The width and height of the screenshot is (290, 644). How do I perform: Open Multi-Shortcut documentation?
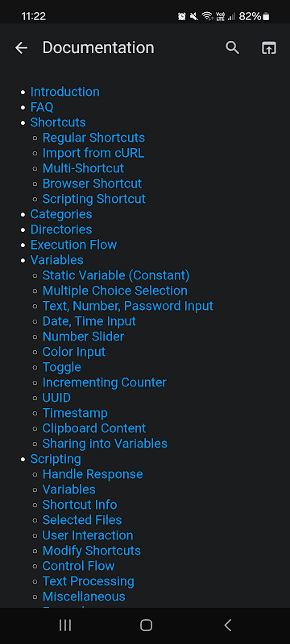pos(84,168)
